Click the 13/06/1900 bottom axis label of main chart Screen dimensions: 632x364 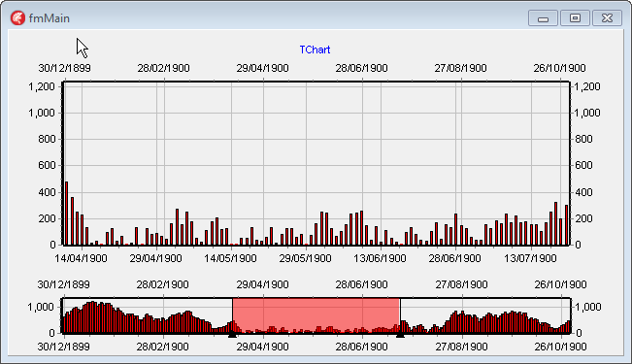coord(380,258)
